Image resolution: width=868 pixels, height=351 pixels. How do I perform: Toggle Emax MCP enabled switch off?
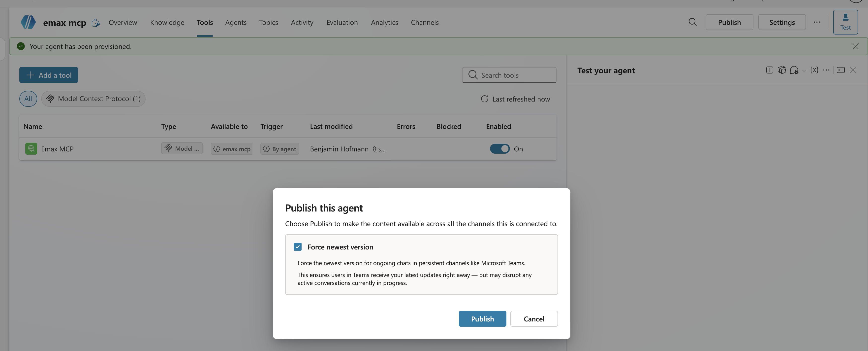500,149
